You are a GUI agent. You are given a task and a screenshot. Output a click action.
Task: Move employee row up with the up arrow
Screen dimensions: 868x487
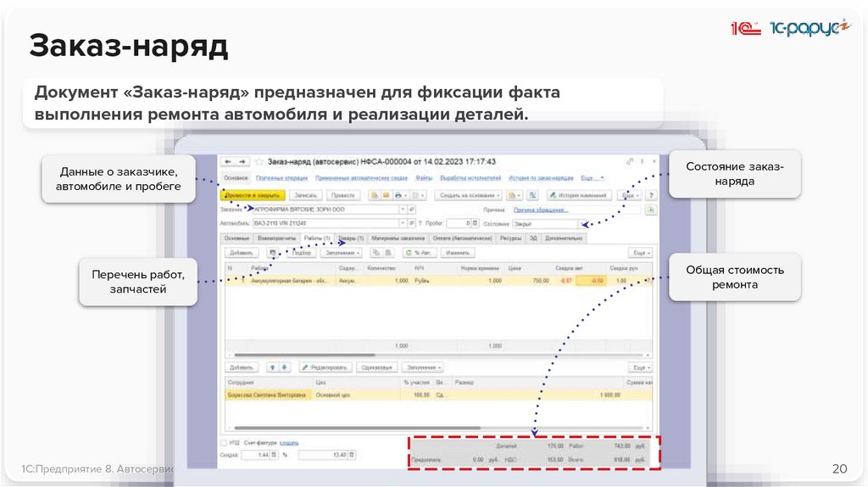tap(272, 367)
